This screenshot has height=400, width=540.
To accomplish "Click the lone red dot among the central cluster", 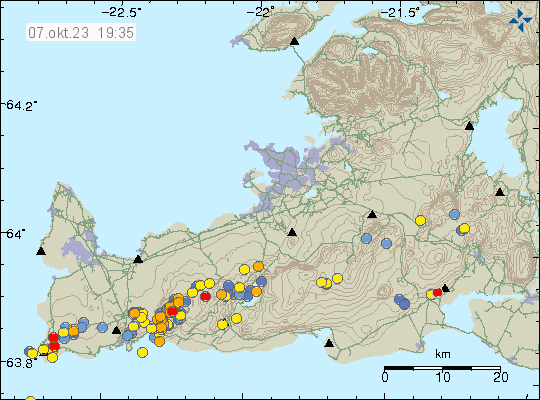I will tap(206, 296).
